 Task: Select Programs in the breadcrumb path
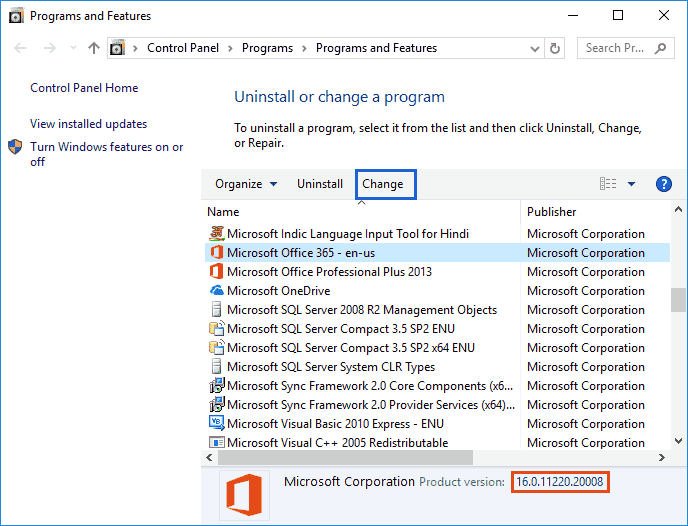coord(267,48)
